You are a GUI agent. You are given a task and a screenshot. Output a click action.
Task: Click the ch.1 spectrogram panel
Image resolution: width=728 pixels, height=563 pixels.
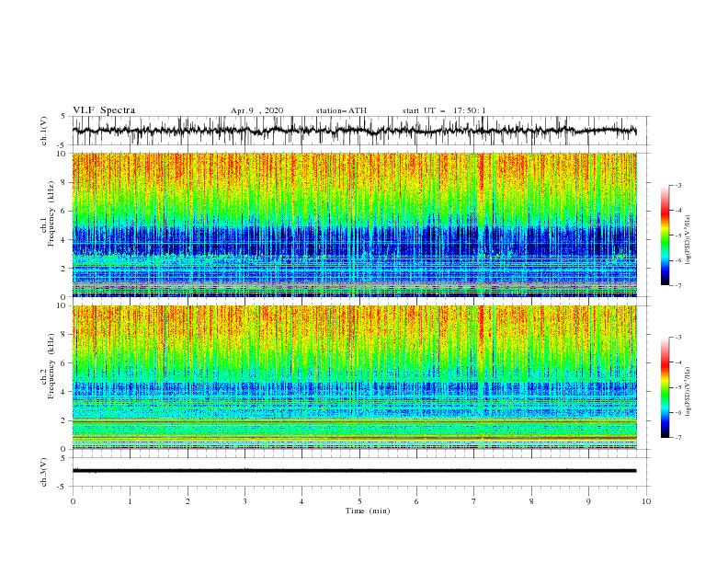[x=355, y=224]
